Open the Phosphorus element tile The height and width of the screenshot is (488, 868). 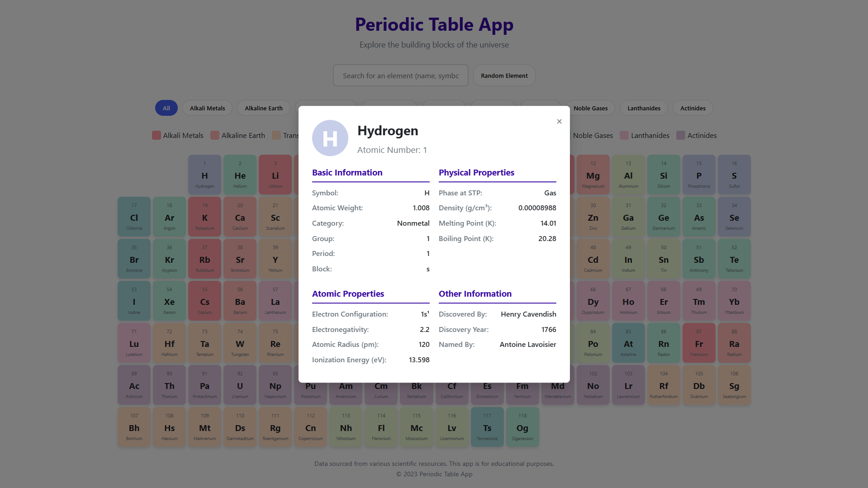699,175
